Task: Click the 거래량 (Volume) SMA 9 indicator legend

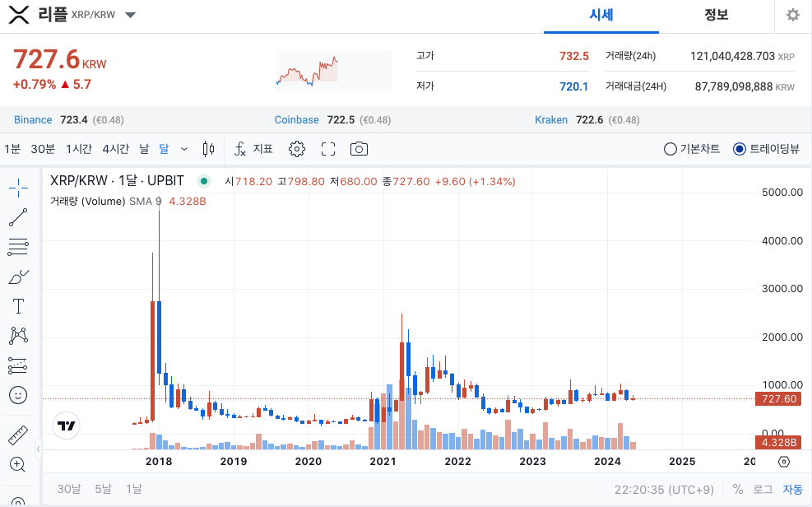Action: pyautogui.click(x=105, y=201)
